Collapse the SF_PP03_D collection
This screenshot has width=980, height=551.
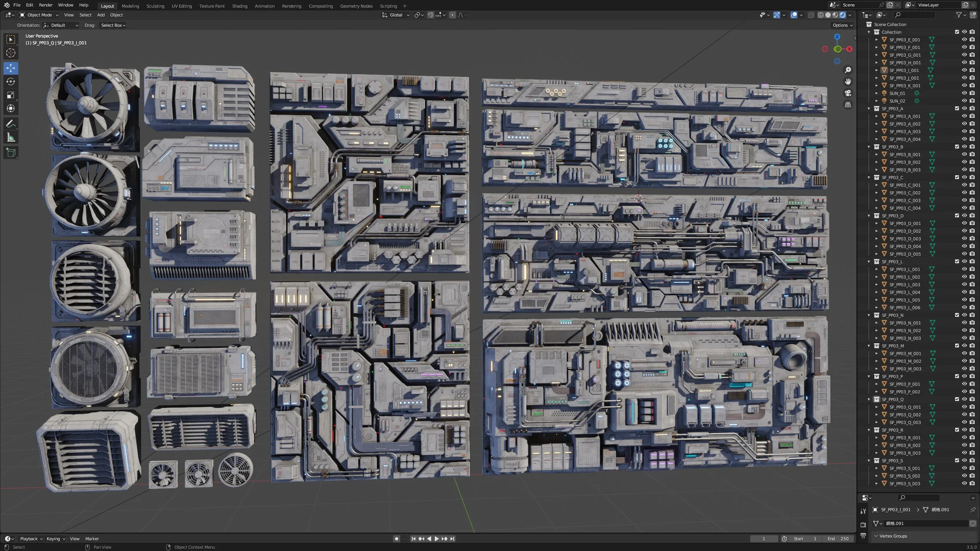869,216
